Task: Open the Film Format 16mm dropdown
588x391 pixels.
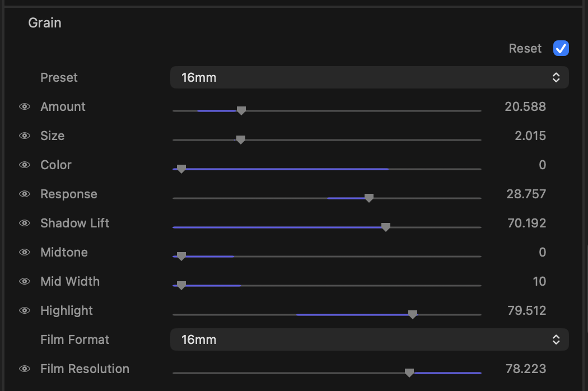Action: tap(370, 339)
